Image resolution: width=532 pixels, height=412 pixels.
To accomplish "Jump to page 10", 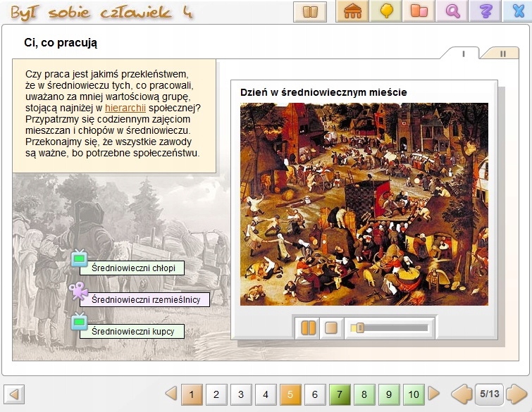I will 414,394.
